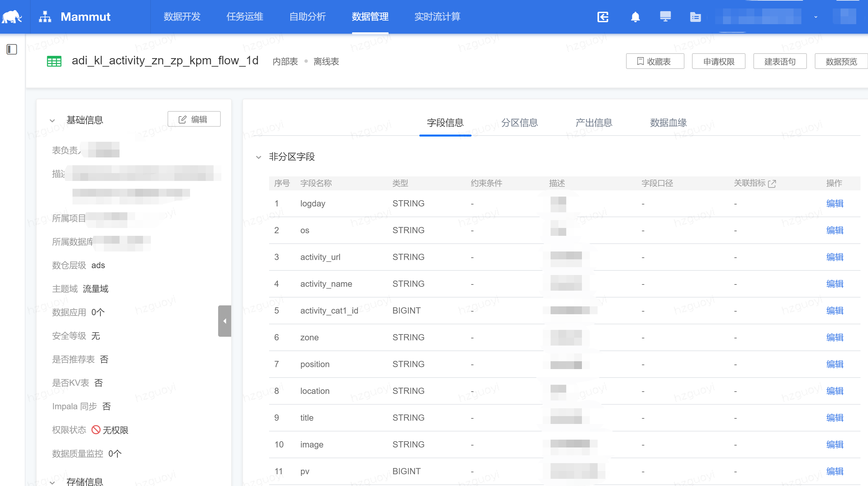Click 编辑 link for activity_url row
868x486 pixels.
tap(835, 257)
